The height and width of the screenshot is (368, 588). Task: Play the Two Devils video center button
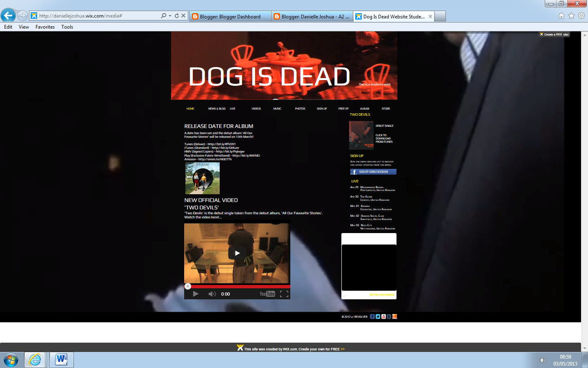[x=237, y=253]
